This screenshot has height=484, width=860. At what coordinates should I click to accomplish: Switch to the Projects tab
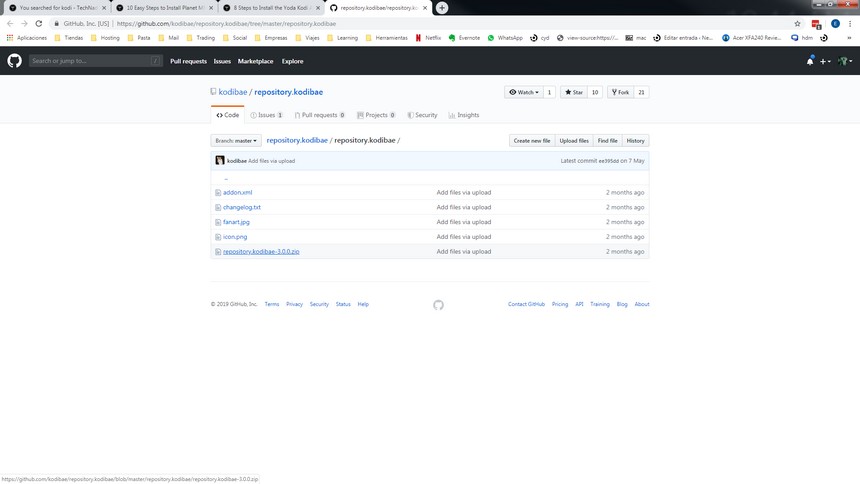(376, 115)
